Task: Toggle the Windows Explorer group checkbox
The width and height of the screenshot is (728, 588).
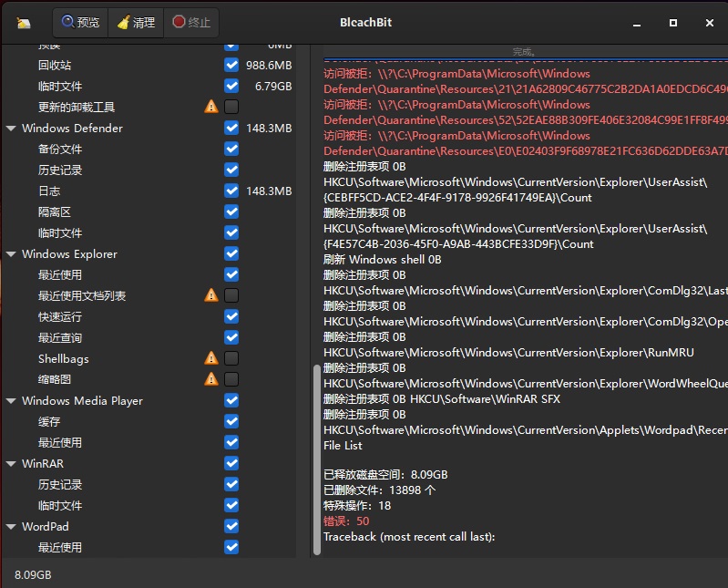Action: (231, 253)
